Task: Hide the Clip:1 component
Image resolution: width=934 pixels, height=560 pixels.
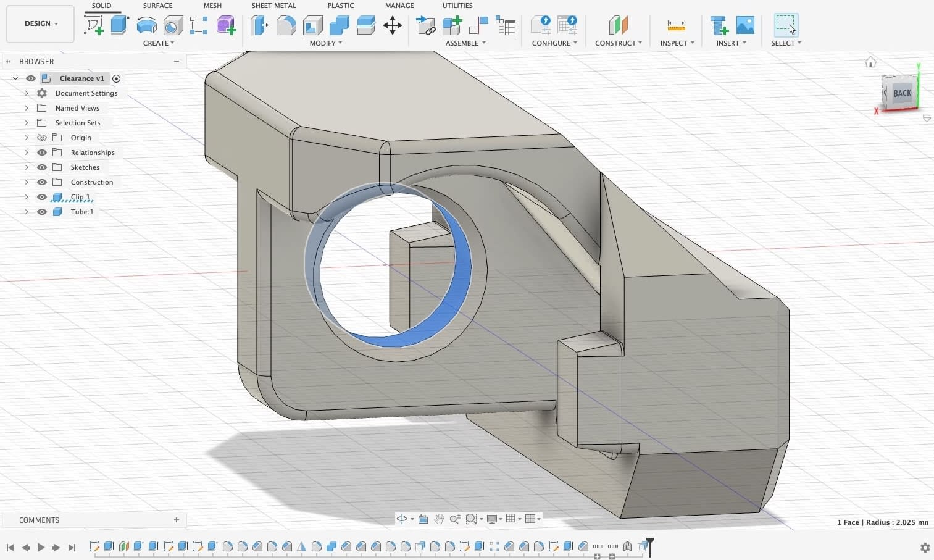Action: click(x=42, y=197)
